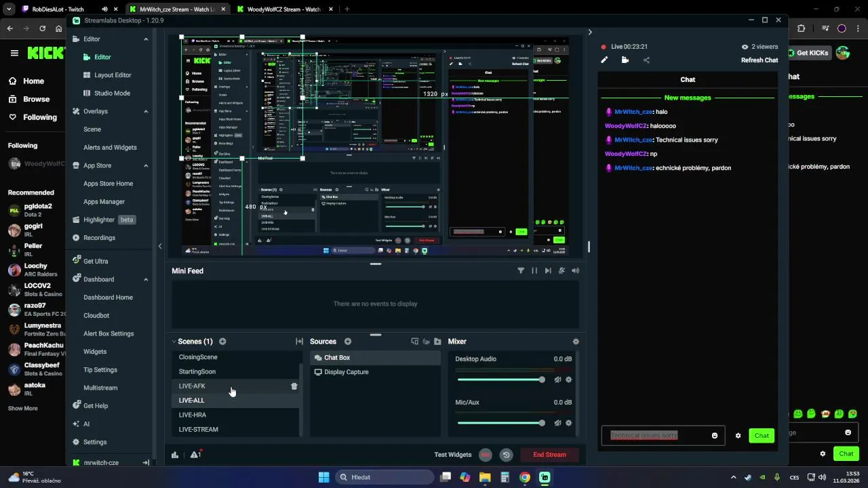This screenshot has width=868, height=488.
Task: Send message with Streamlabs Chat button
Action: click(x=762, y=436)
